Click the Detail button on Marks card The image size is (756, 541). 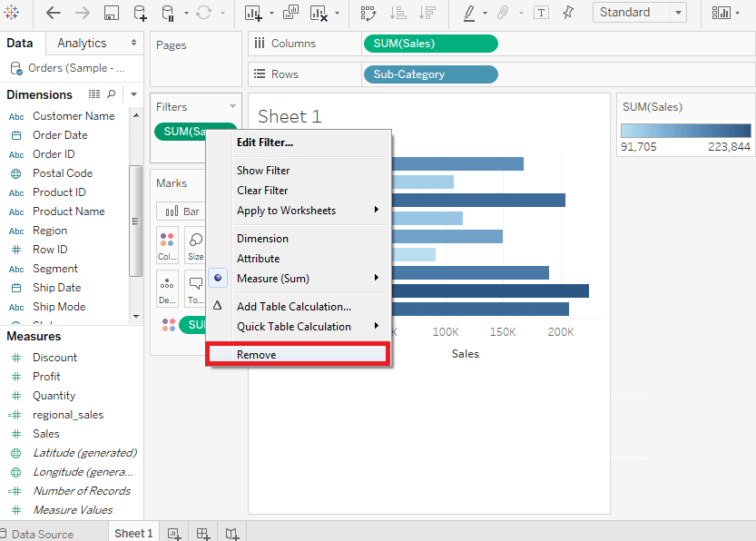(167, 289)
